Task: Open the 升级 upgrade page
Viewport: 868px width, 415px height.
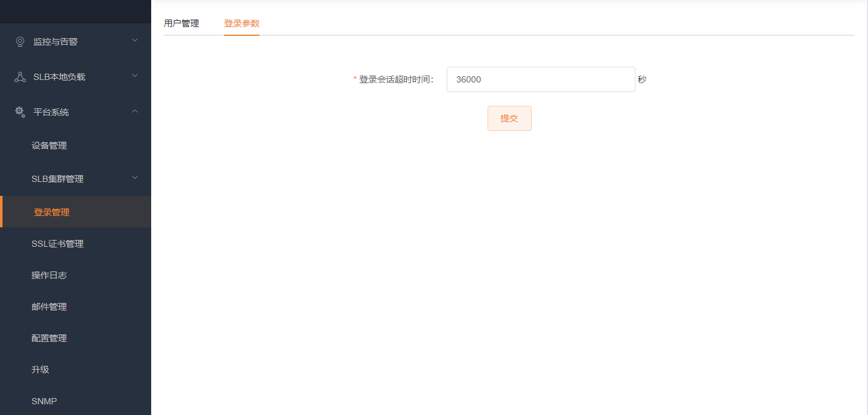Action: 40,370
